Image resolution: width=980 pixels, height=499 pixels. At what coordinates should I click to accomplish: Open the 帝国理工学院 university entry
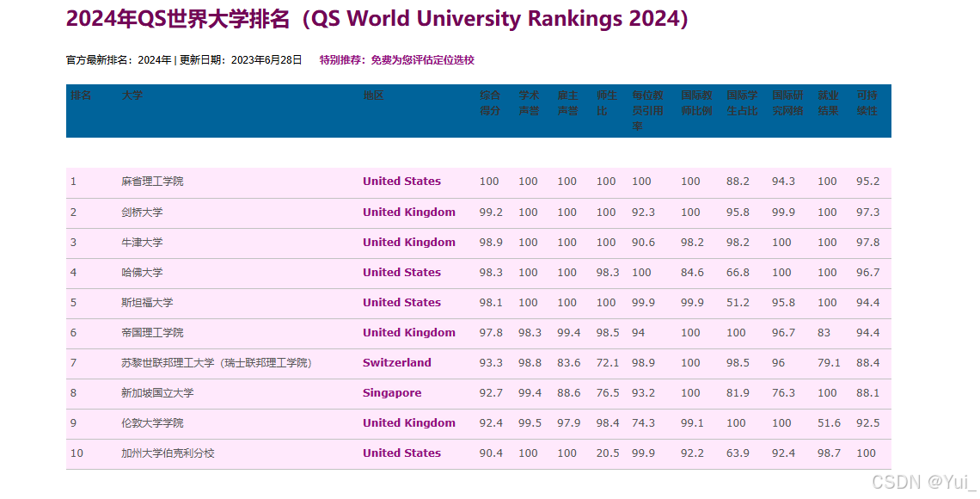click(152, 333)
